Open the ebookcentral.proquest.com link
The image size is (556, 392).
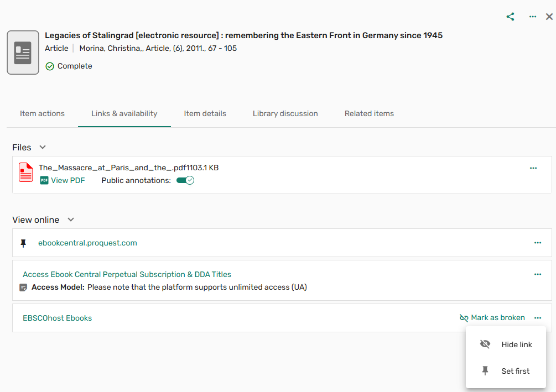click(87, 243)
